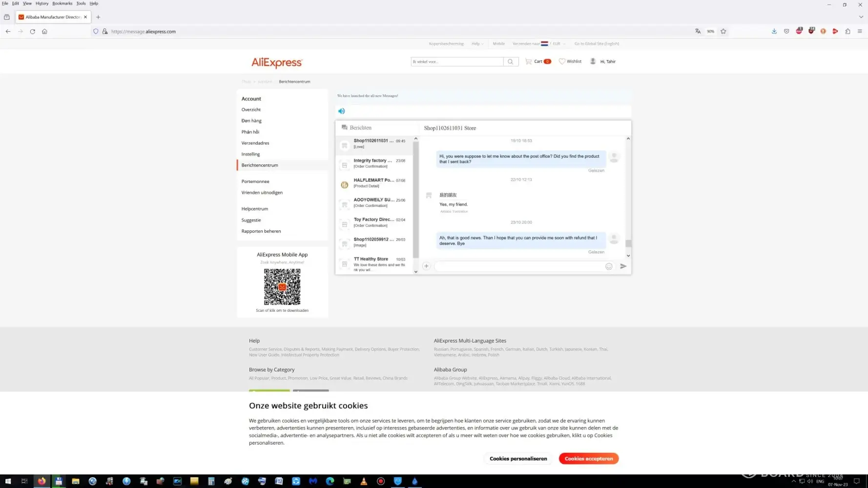Open the Wishlist heart icon
The image size is (868, 488).
tap(562, 61)
